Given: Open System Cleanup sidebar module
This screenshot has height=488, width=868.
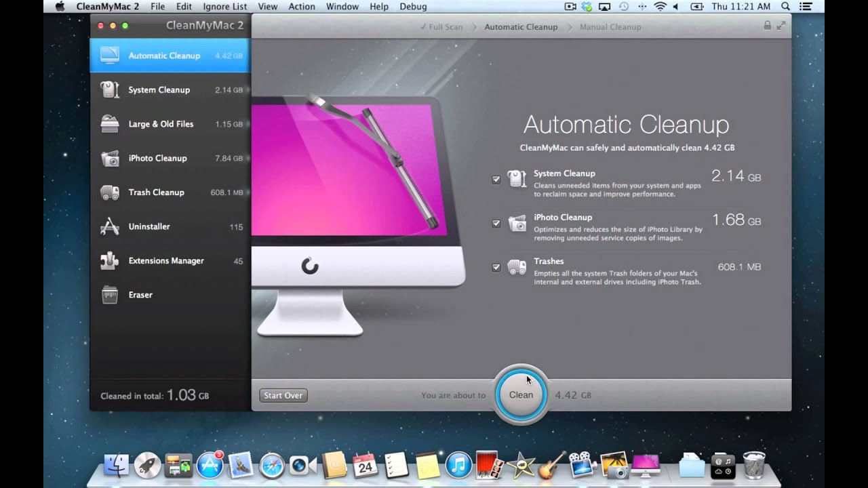Looking at the screenshot, I should [x=170, y=89].
